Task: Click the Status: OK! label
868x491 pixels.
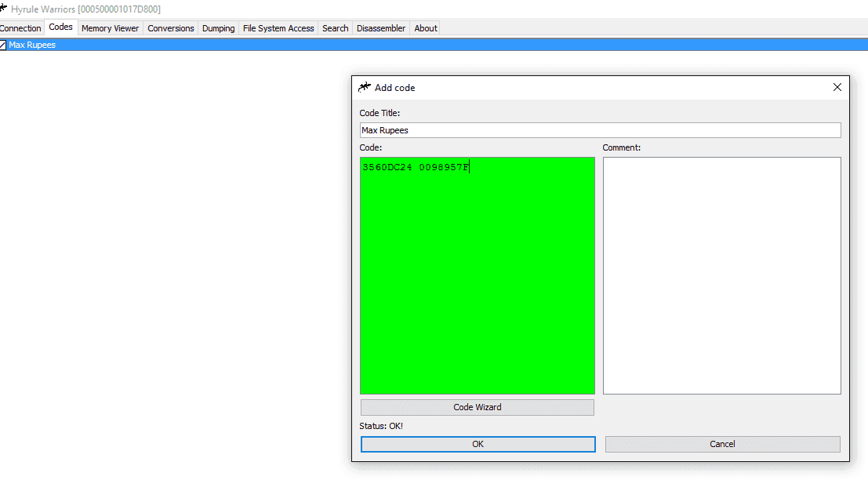Action: click(x=381, y=426)
